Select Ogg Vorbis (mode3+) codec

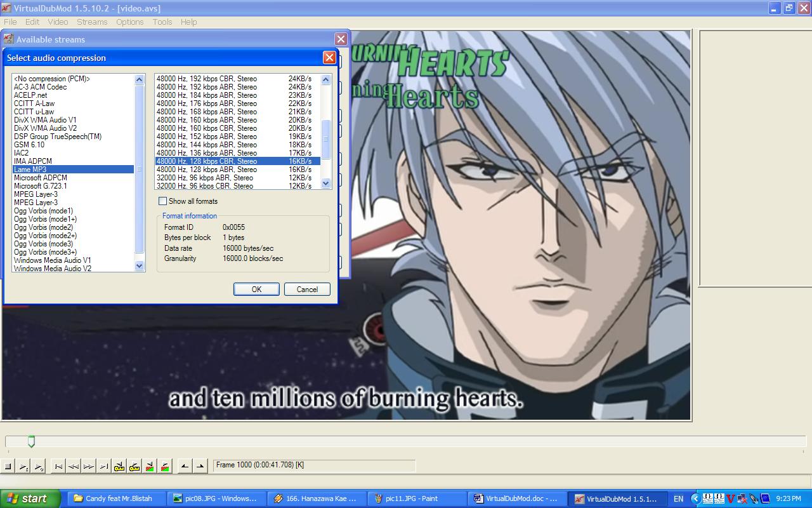click(x=73, y=252)
